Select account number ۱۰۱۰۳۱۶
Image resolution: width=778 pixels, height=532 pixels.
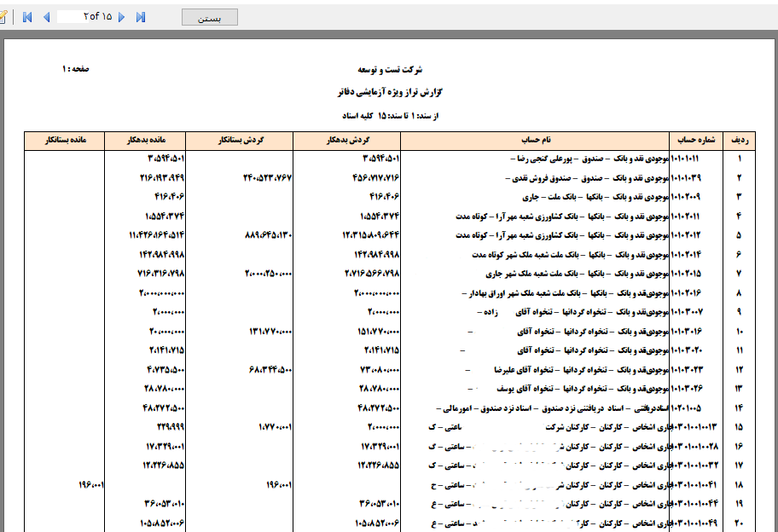[686, 332]
